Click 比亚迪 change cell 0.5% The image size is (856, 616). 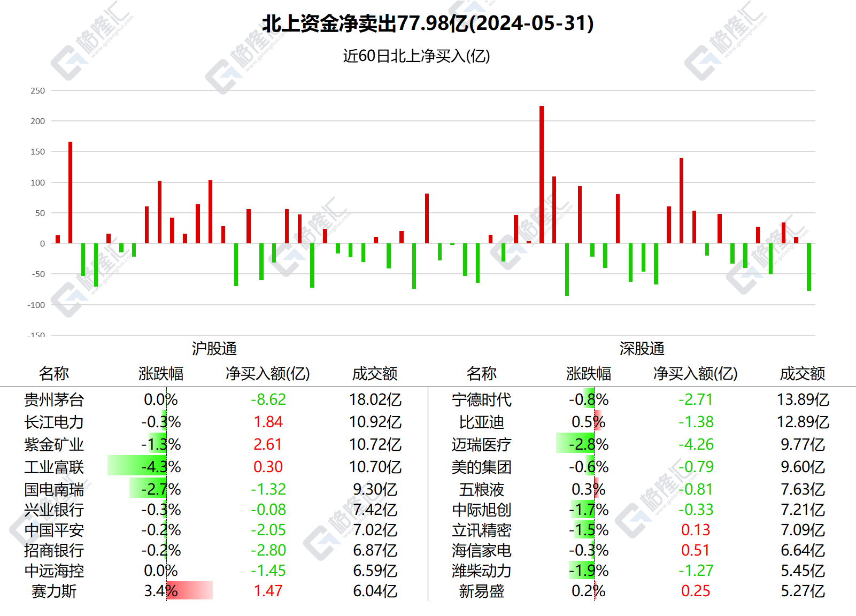pos(589,422)
